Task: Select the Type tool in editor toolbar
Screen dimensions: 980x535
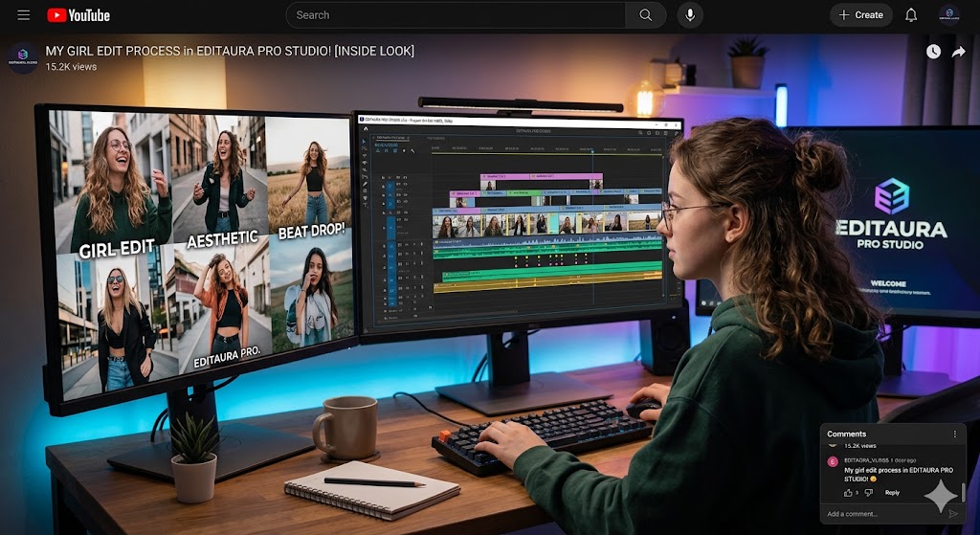Action: 365,205
